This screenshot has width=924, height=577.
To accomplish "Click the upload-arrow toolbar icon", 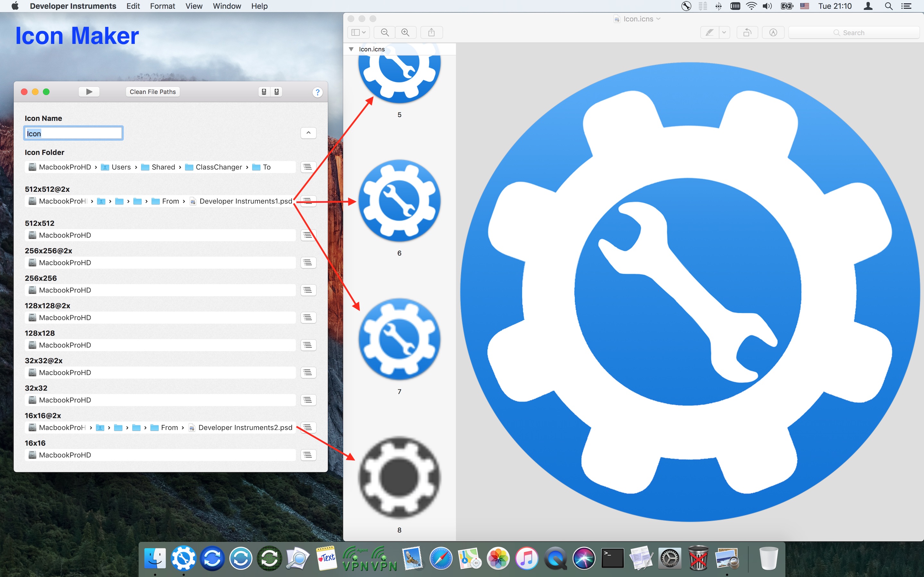I will [x=264, y=92].
